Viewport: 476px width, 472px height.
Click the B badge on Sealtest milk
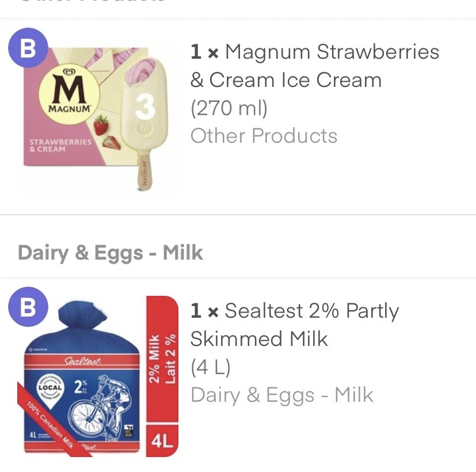[x=28, y=307]
